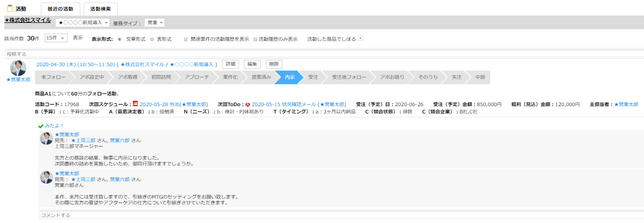
Task: Click the large 営業太郎 profile avatar
Action: [18, 68]
